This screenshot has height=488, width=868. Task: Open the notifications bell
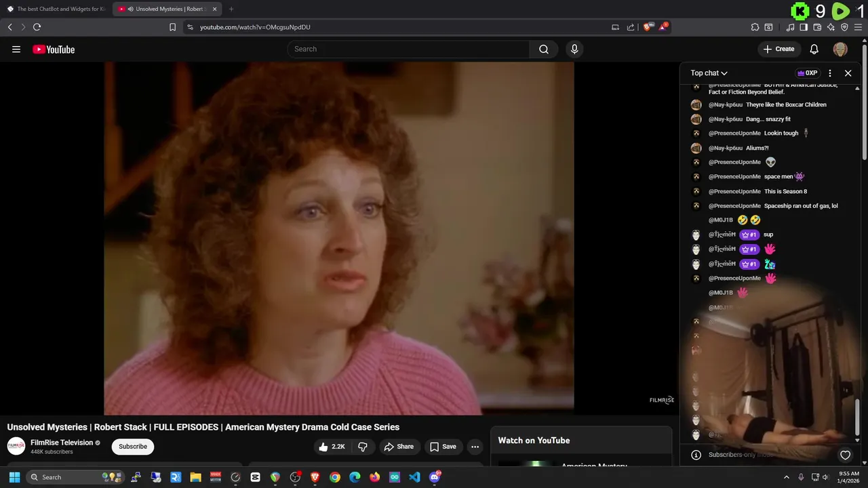(x=814, y=49)
